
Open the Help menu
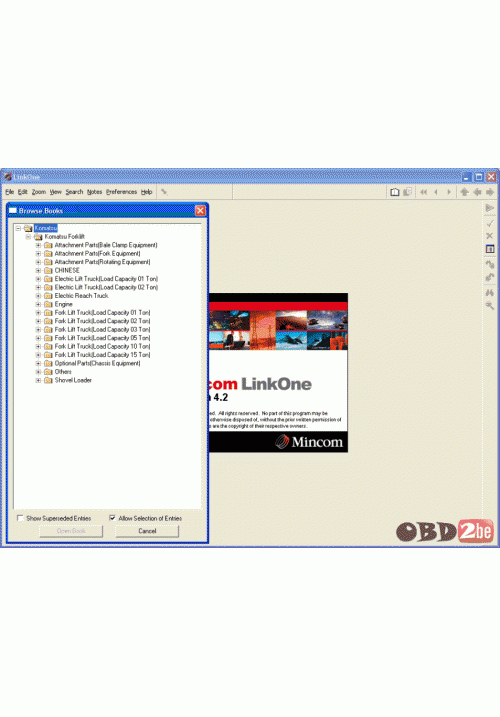click(x=146, y=192)
